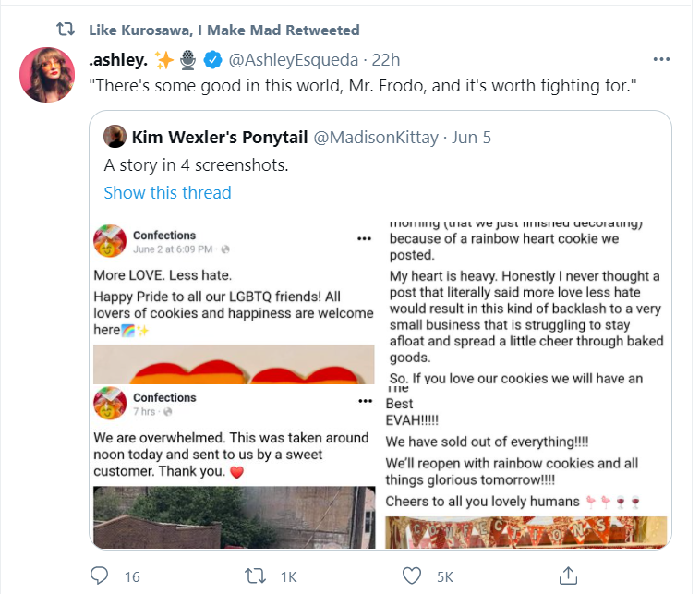Open the 'We are overwhelmed' post screenshot
Screen dimensions: 700x594
[234, 467]
